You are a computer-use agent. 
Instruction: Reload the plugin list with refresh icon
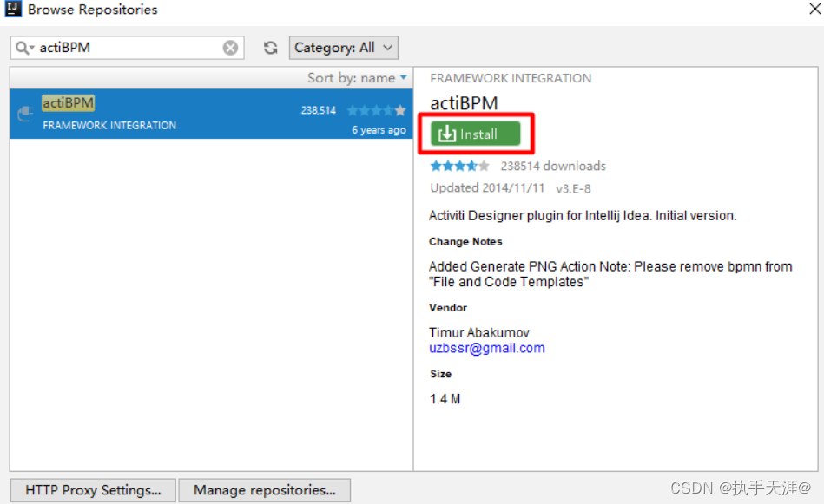[x=271, y=48]
